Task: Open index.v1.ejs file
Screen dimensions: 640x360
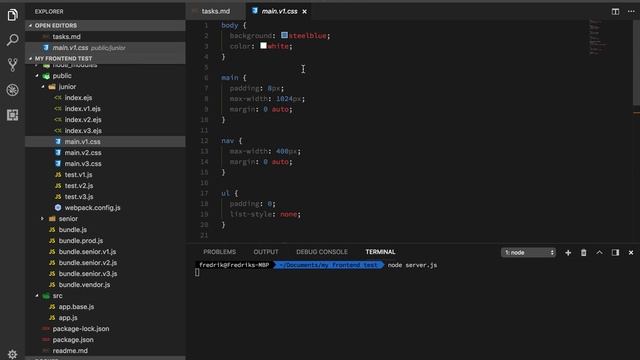Action: tap(105, 109)
